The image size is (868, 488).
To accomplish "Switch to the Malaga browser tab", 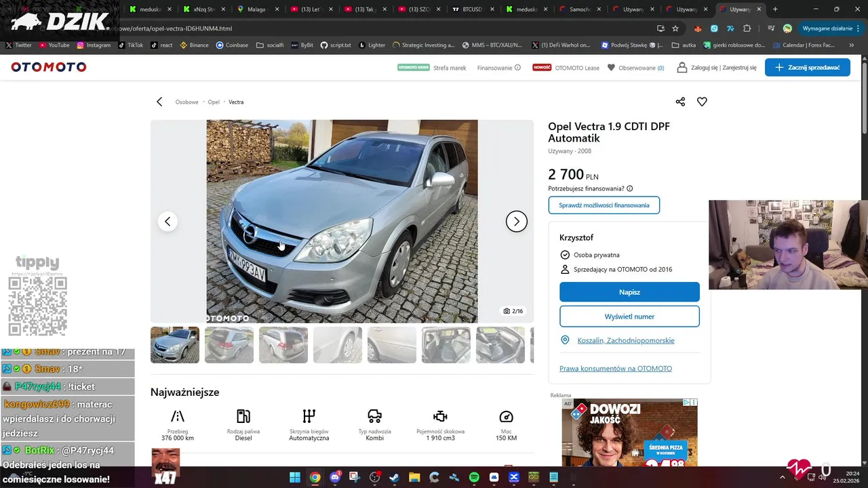I will pyautogui.click(x=256, y=9).
